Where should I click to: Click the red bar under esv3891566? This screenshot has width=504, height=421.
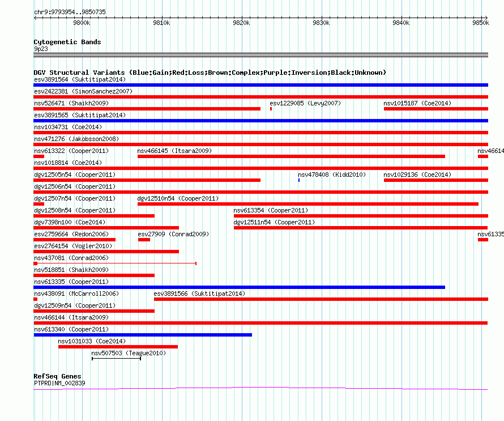pyautogui.click(x=321, y=299)
